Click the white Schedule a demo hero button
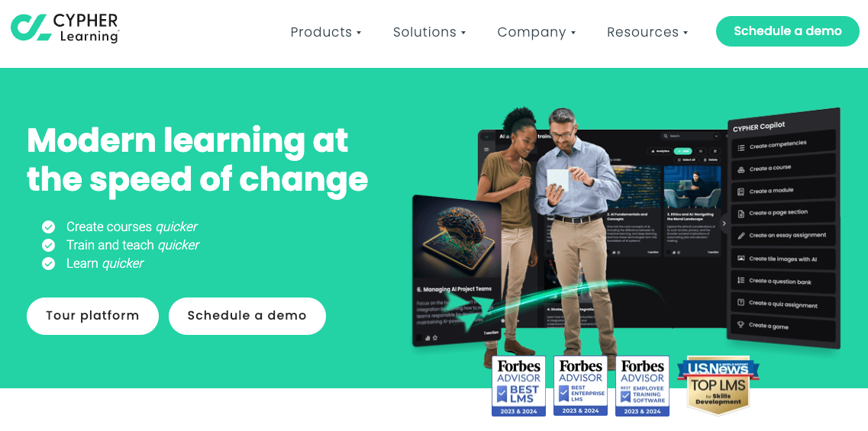Screen dimensions: 868x431 pyautogui.click(x=247, y=316)
